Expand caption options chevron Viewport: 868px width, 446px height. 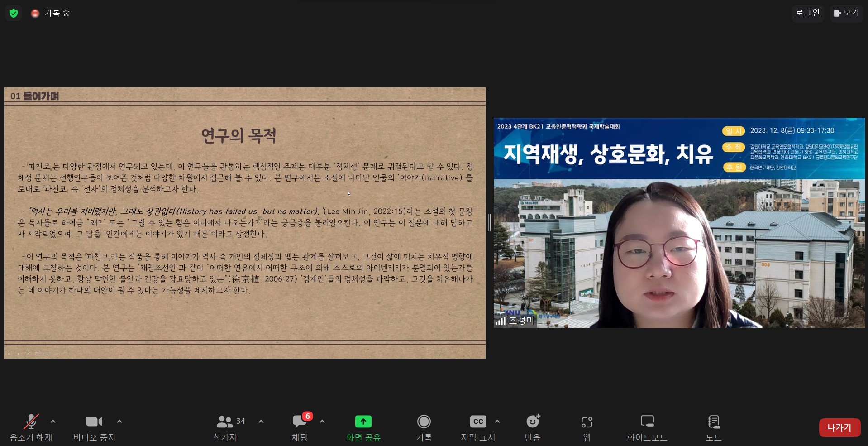(x=497, y=422)
